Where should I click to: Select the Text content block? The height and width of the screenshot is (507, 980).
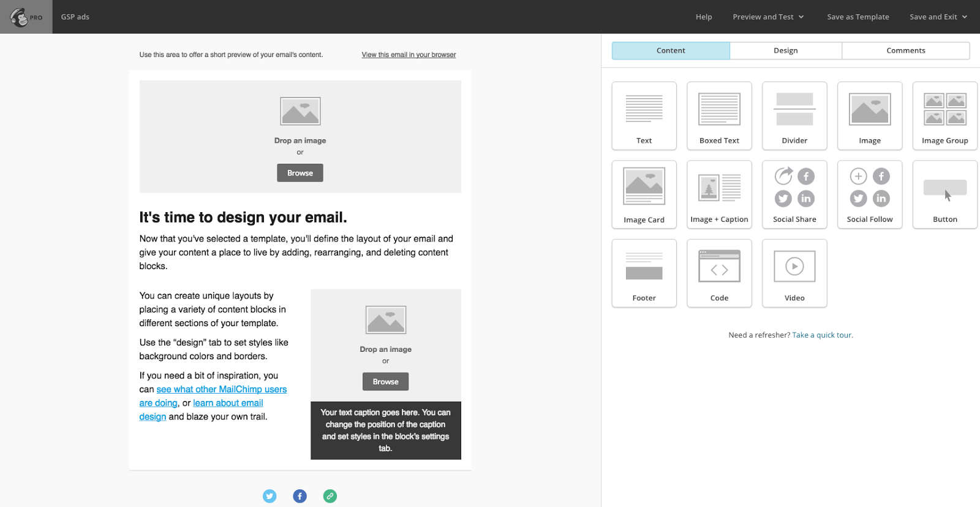click(644, 116)
